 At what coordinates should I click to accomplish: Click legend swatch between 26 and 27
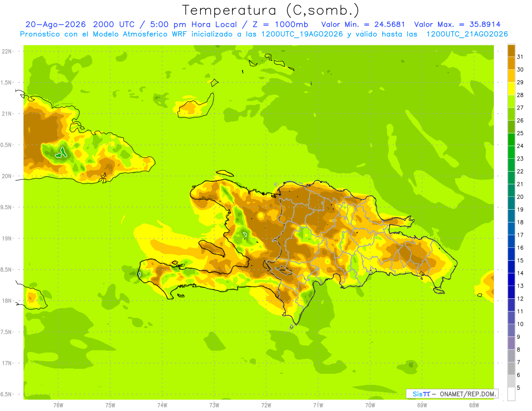pyautogui.click(x=511, y=114)
